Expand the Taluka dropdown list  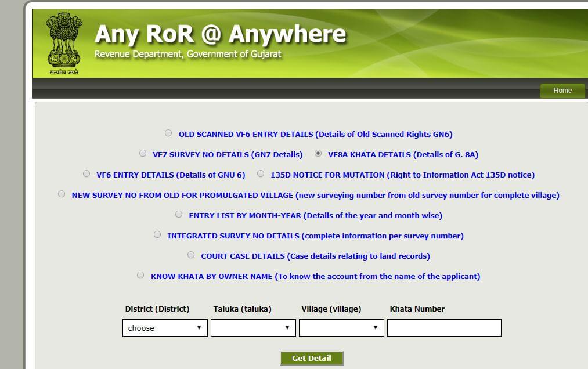(x=253, y=328)
